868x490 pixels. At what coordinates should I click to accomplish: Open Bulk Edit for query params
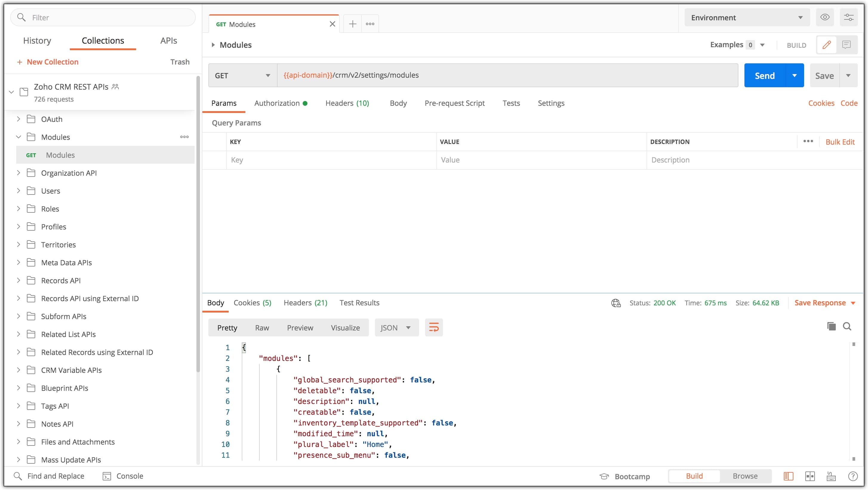tap(840, 142)
